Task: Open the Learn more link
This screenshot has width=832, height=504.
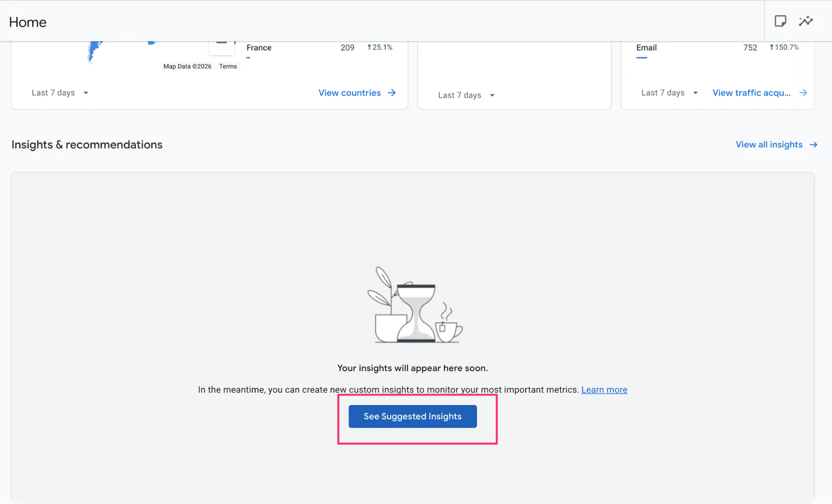Action: coord(604,390)
